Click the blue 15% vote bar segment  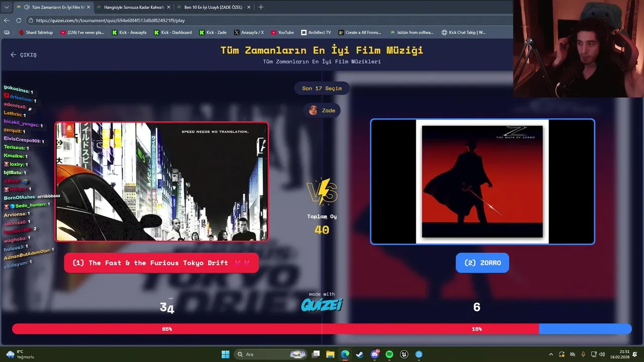point(585,329)
